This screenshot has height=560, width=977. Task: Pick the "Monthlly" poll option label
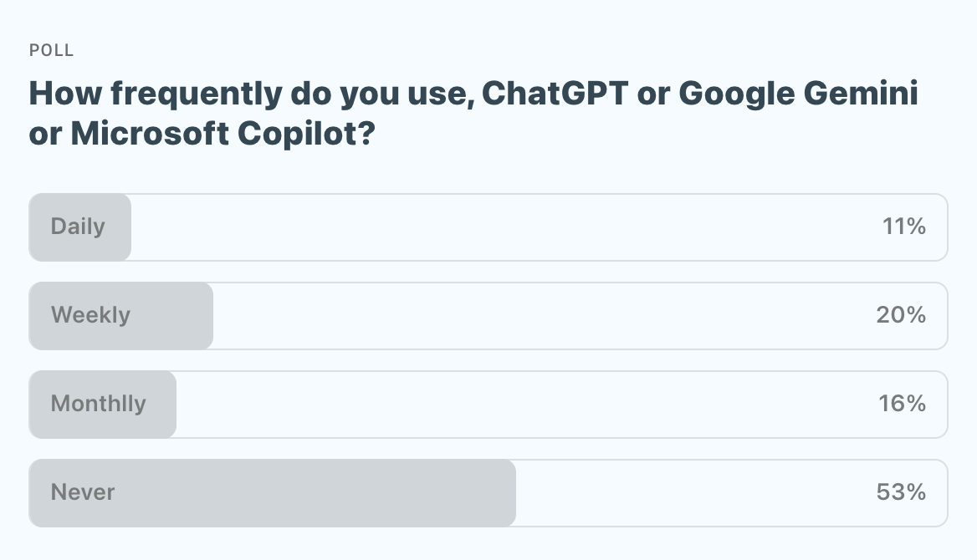(98, 404)
